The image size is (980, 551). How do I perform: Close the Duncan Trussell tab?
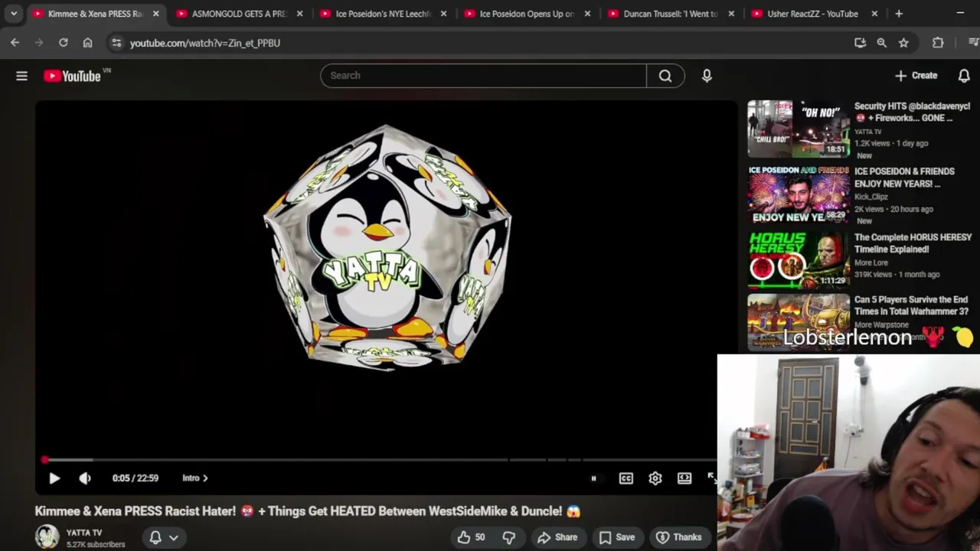(731, 14)
